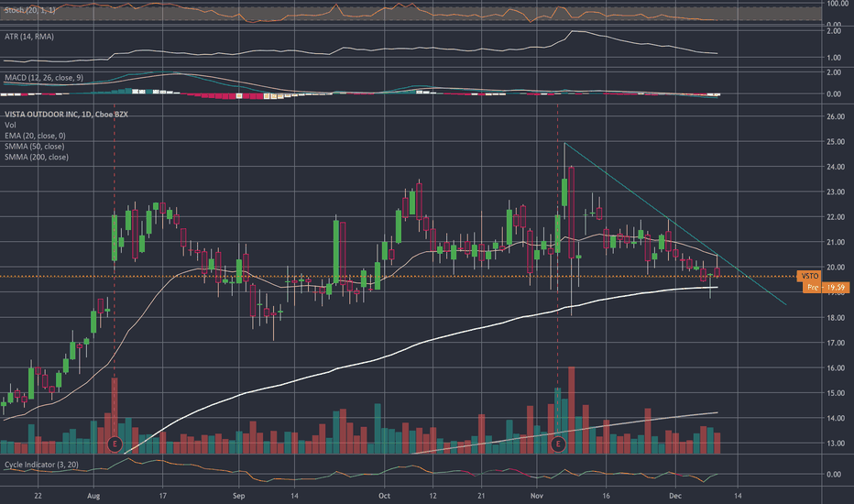Viewport: 854px width, 504px height.
Task: Click the Dec label on time axis
Action: click(x=675, y=496)
